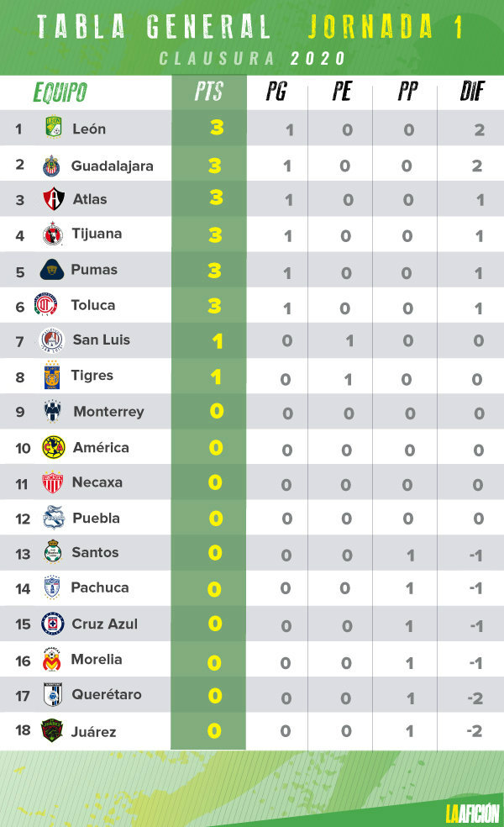Open the Monterrey team name

pyautogui.click(x=108, y=412)
